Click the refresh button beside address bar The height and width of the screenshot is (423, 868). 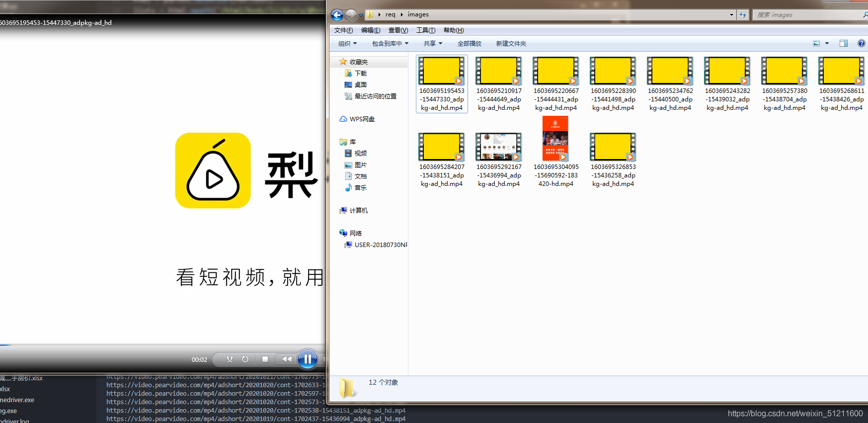coord(743,15)
